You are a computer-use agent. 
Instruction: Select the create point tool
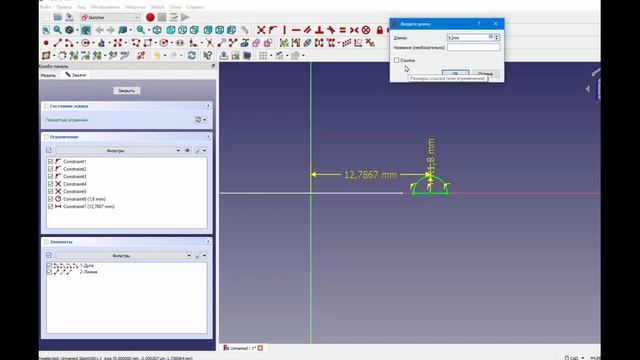(46, 43)
